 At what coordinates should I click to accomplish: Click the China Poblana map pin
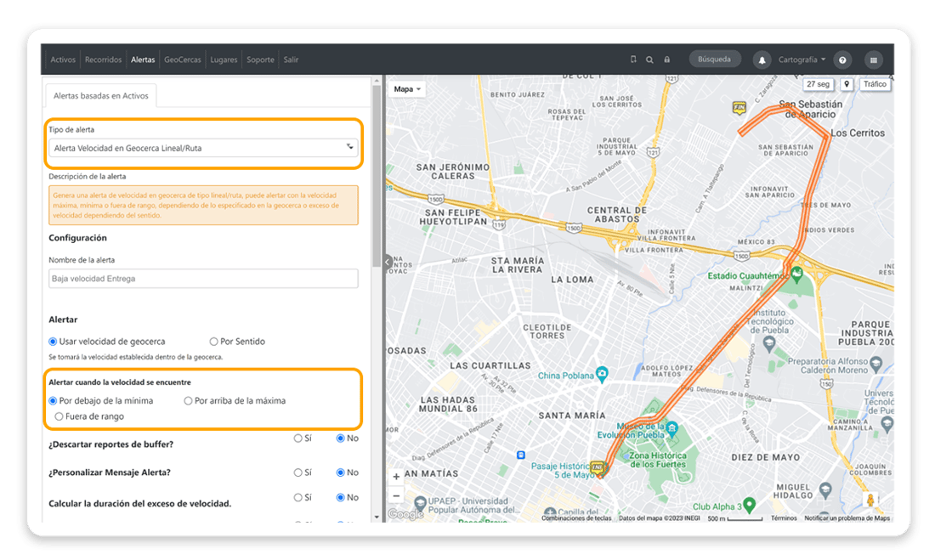pyautogui.click(x=603, y=375)
